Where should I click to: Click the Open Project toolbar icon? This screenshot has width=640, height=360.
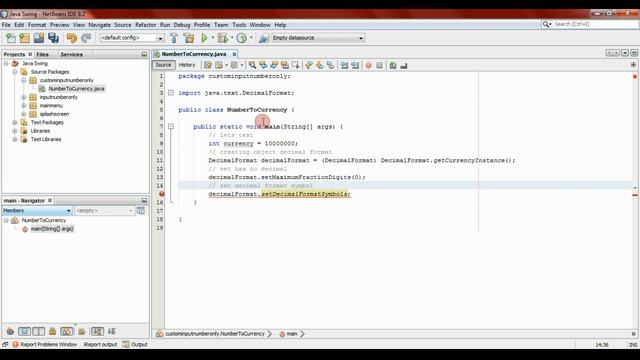coord(39,38)
